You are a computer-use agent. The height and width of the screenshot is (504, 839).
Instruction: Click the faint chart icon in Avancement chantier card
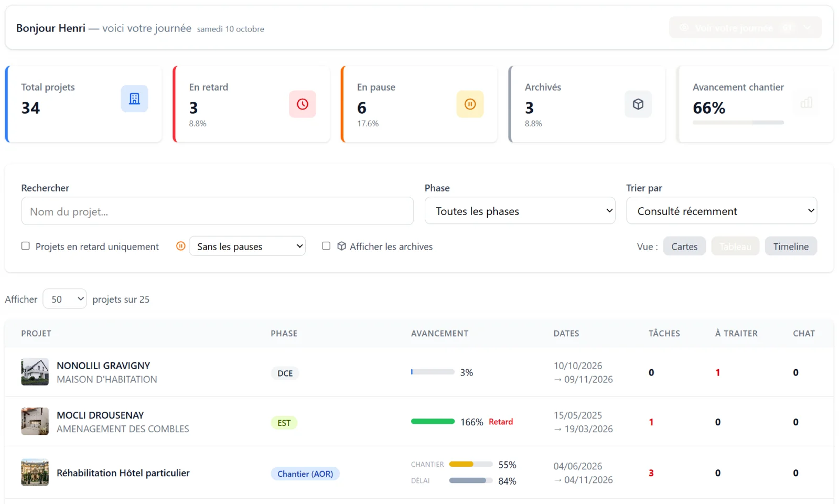coord(806,103)
